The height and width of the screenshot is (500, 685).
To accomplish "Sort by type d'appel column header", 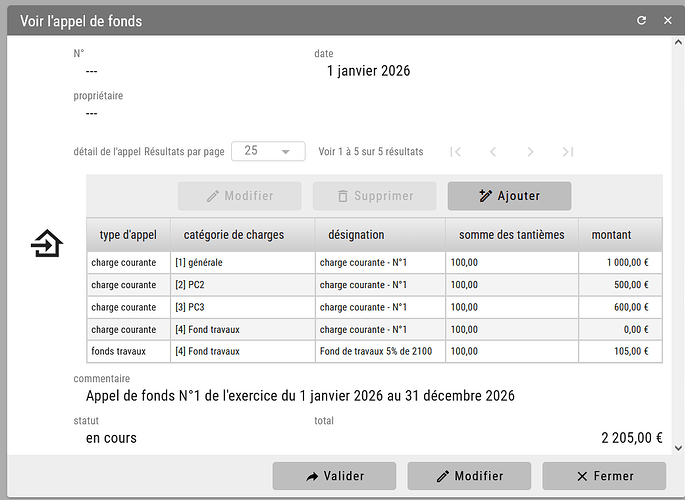I will [x=128, y=235].
